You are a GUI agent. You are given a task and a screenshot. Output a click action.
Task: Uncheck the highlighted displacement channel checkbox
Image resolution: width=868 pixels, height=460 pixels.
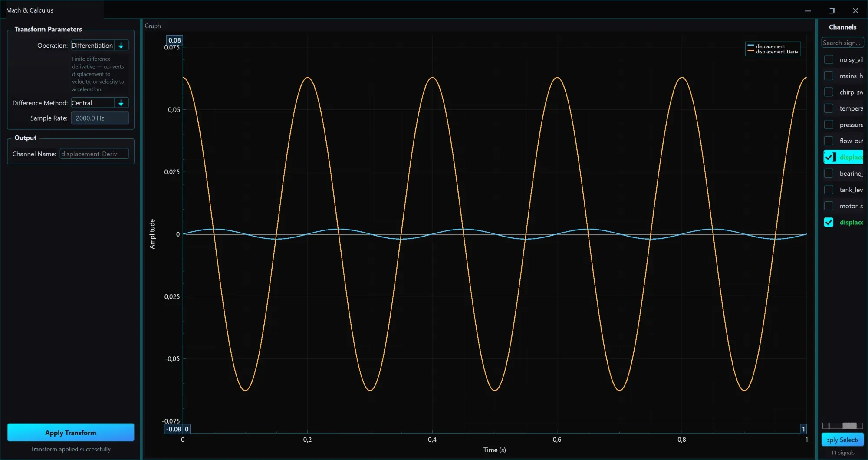[x=829, y=157]
